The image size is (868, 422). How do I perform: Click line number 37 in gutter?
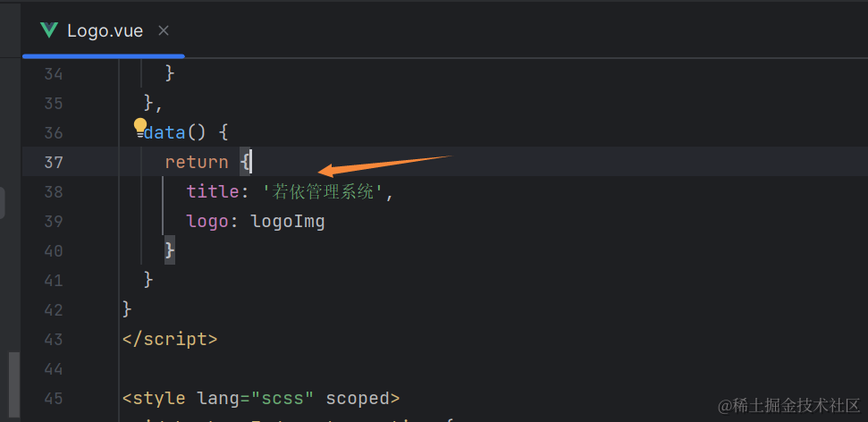point(53,162)
